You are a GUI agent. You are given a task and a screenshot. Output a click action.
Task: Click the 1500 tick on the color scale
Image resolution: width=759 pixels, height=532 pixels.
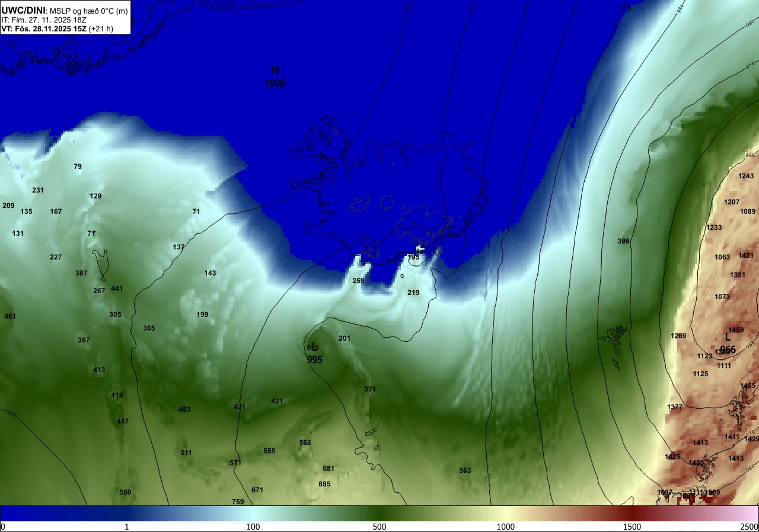pos(632,527)
